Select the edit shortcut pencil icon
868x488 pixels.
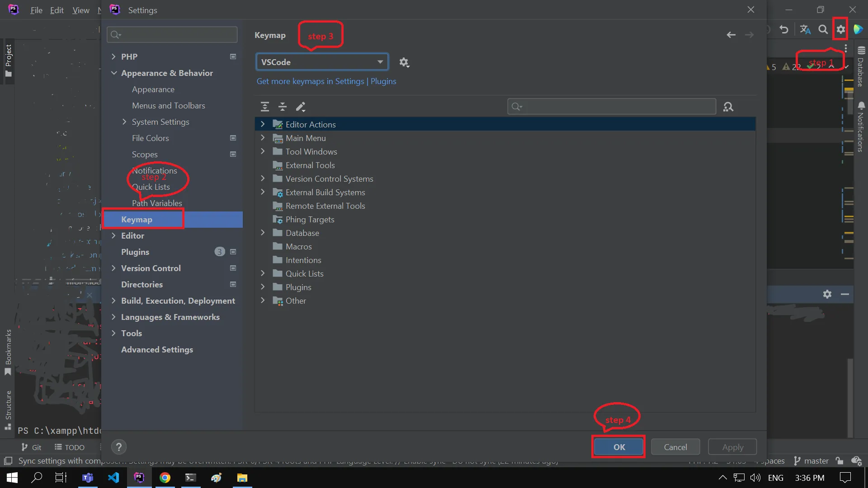(x=301, y=107)
